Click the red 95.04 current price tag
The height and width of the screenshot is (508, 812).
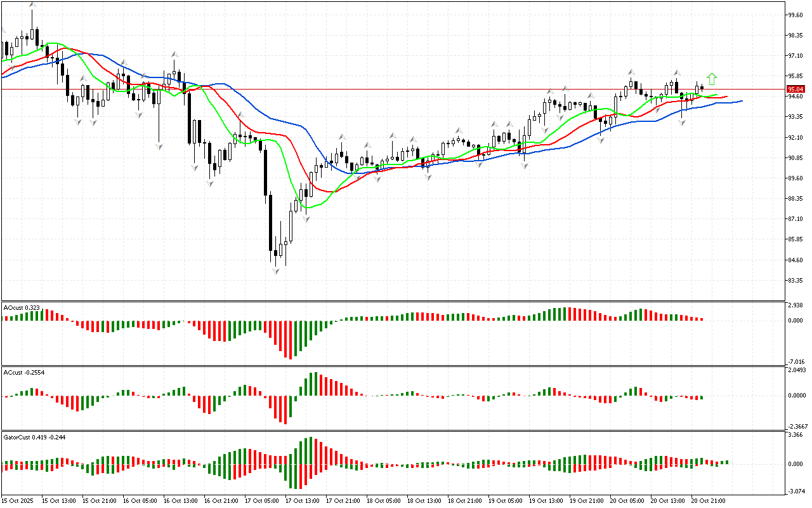[795, 90]
